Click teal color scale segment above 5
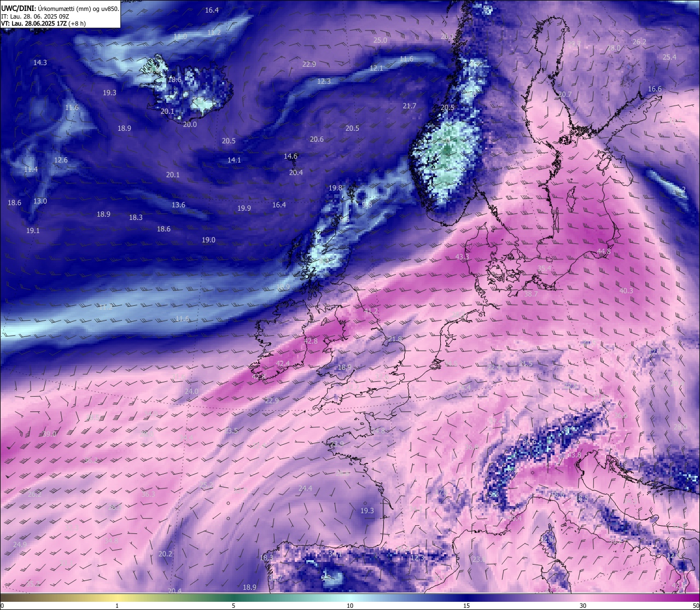This screenshot has height=610, width=700. click(234, 597)
